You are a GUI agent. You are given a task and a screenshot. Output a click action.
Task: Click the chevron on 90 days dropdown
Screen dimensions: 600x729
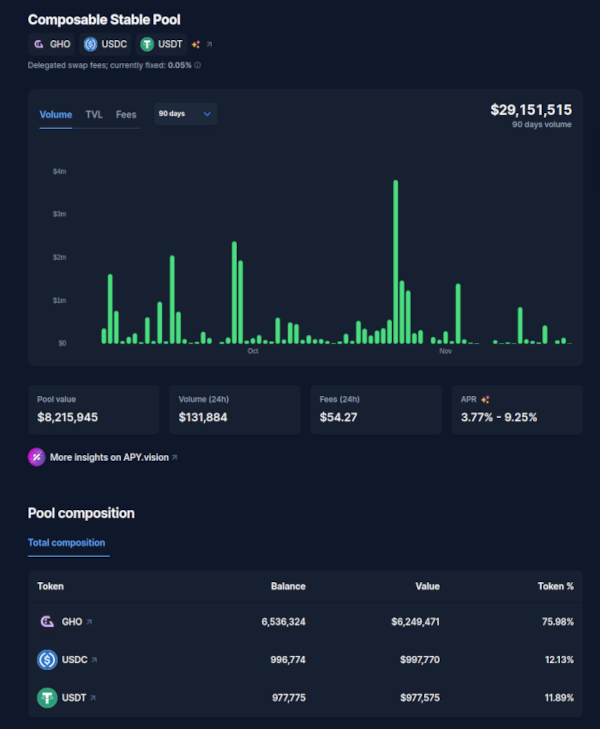tap(207, 114)
